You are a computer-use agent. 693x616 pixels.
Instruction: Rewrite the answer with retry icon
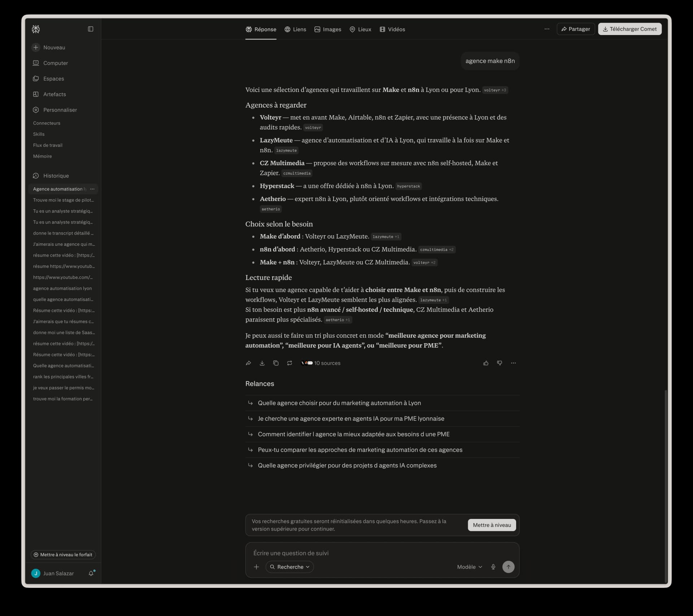tap(289, 363)
